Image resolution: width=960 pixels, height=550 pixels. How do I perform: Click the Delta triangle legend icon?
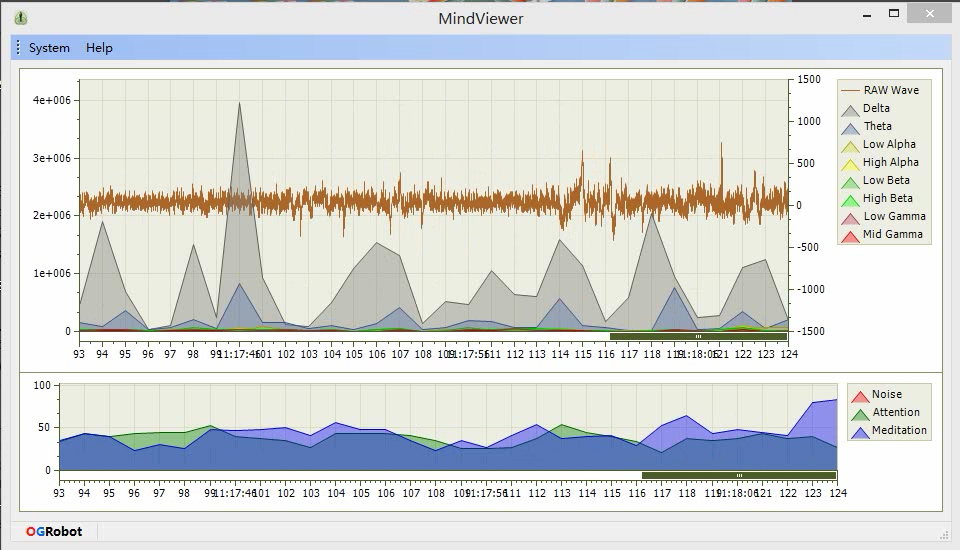(x=850, y=111)
